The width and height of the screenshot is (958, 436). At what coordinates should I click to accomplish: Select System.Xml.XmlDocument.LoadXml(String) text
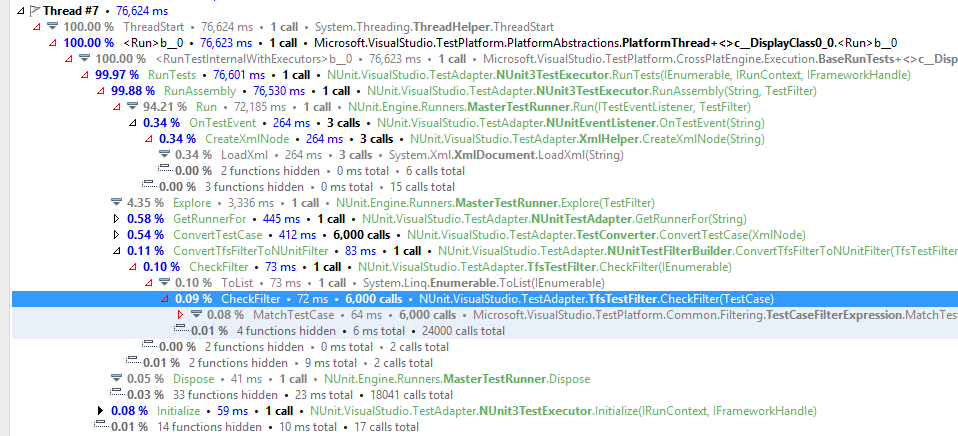click(506, 155)
